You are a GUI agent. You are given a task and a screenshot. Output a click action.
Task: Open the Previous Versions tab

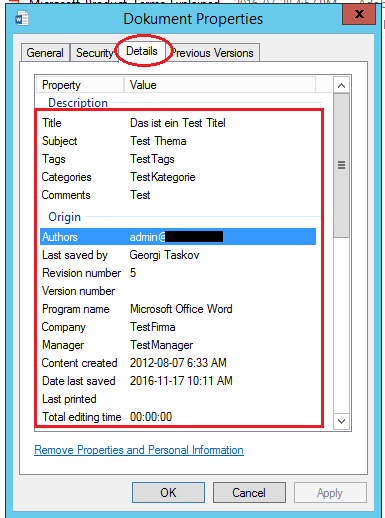tap(213, 53)
